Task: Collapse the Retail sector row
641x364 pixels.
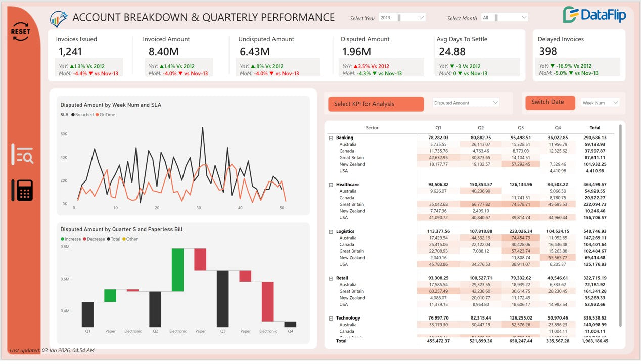Action: pyautogui.click(x=331, y=278)
